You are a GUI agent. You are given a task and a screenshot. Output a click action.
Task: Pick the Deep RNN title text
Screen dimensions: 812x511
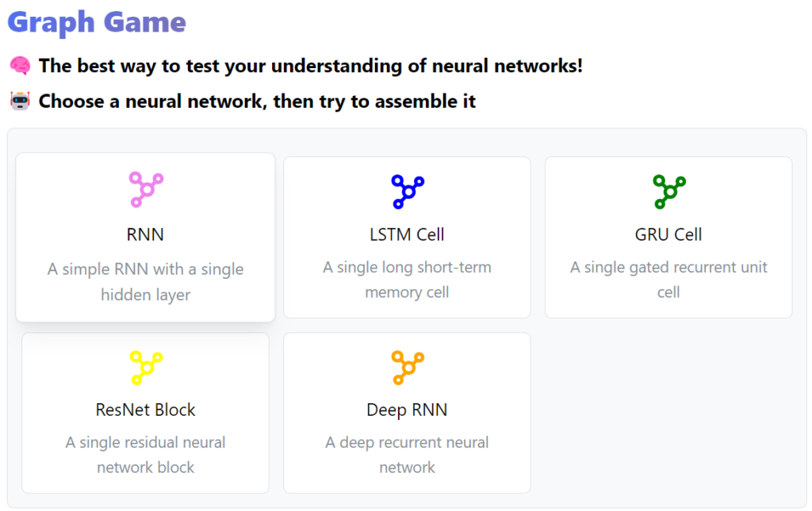click(407, 410)
